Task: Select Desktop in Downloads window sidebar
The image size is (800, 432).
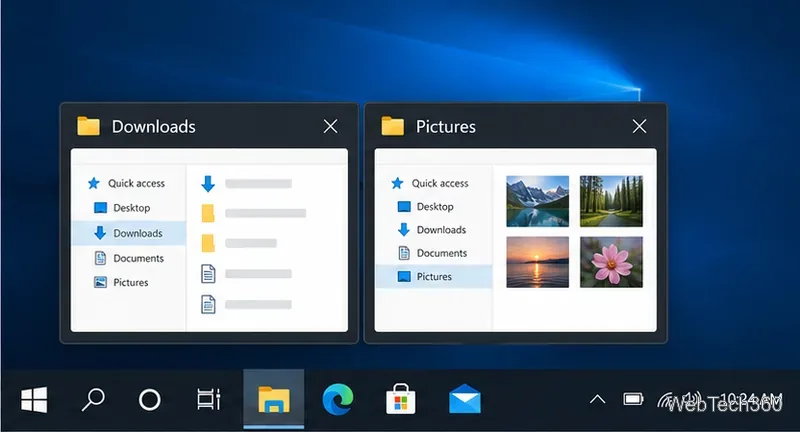Action: tap(122, 208)
